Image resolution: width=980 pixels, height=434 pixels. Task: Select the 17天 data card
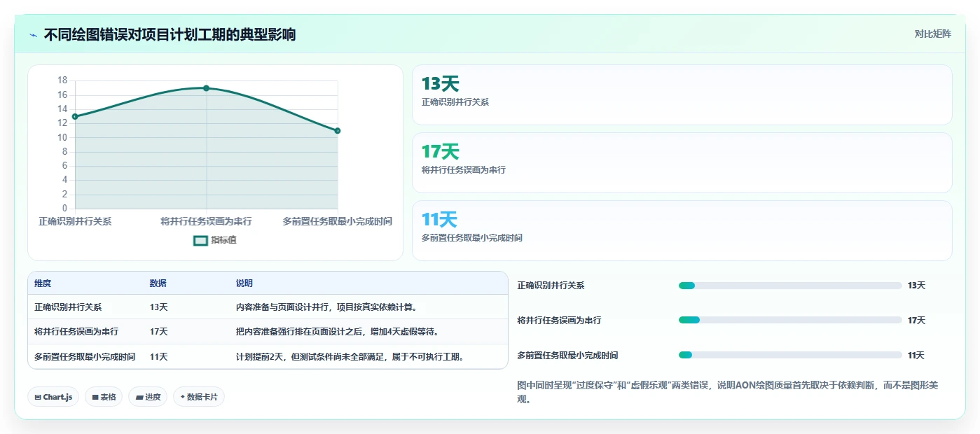[x=682, y=162]
